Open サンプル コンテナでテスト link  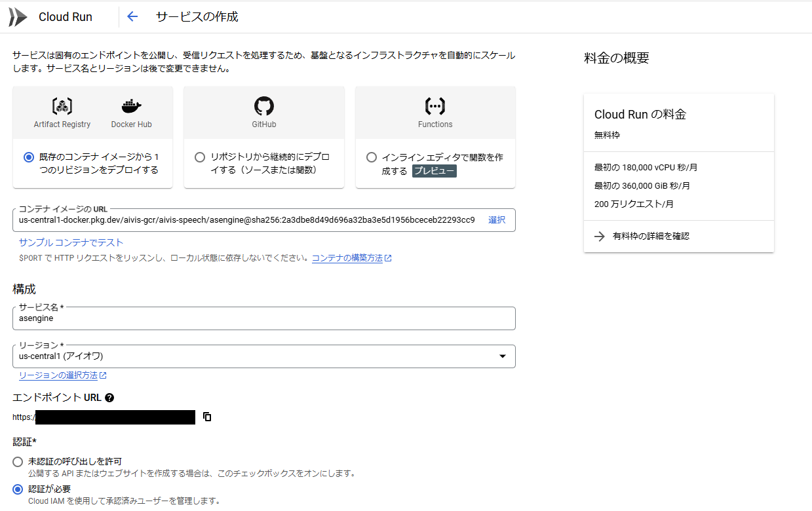tap(71, 242)
